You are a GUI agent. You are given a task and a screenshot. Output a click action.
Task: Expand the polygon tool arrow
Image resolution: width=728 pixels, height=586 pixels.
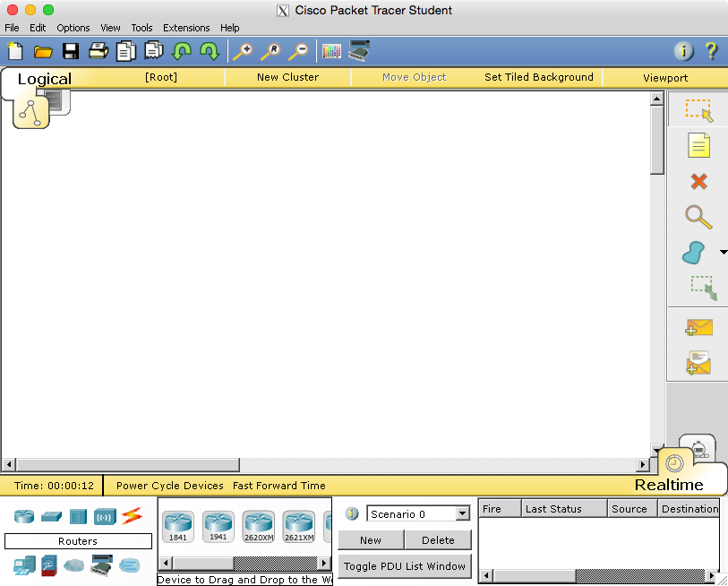723,253
